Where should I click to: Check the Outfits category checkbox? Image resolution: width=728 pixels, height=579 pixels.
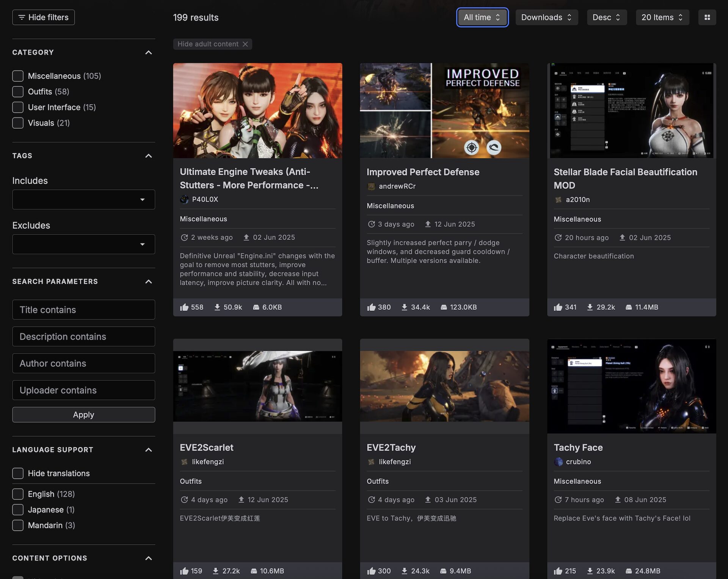18,91
